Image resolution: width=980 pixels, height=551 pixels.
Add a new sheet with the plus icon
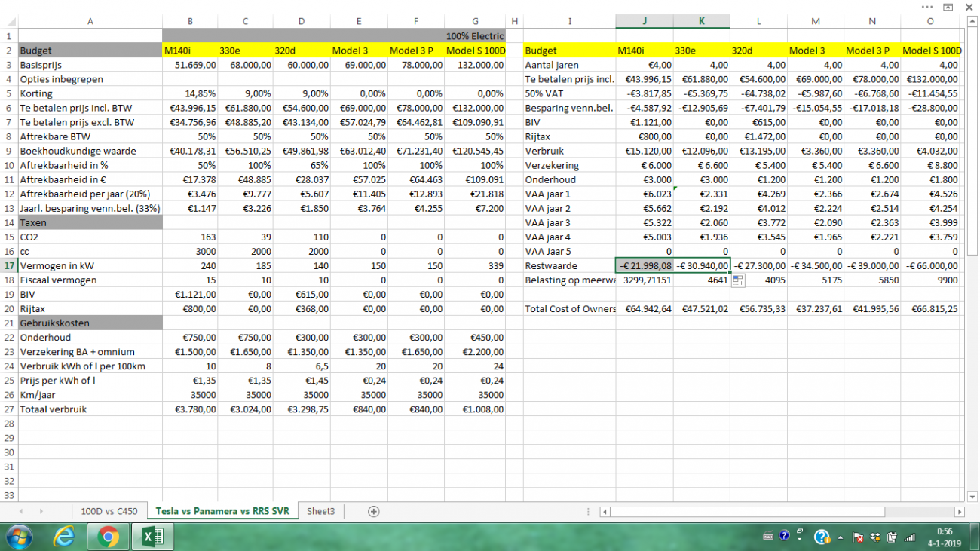[x=373, y=511]
